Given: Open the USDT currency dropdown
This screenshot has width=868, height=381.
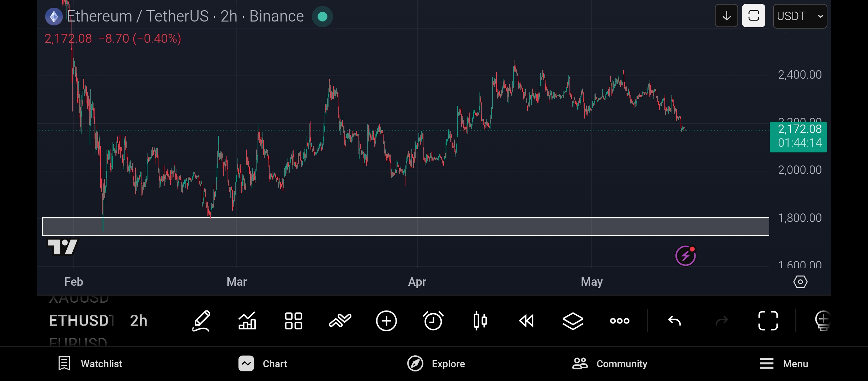Looking at the screenshot, I should click(800, 16).
